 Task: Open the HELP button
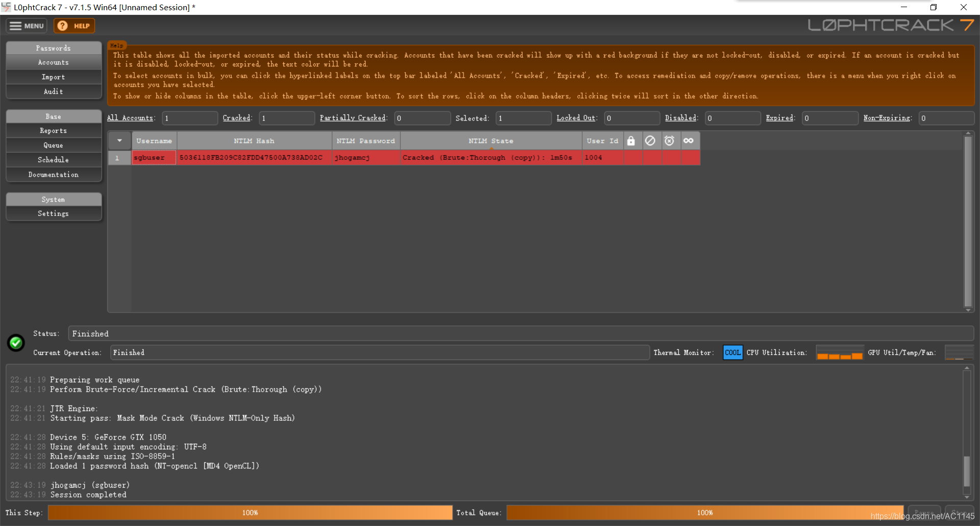(x=74, y=26)
